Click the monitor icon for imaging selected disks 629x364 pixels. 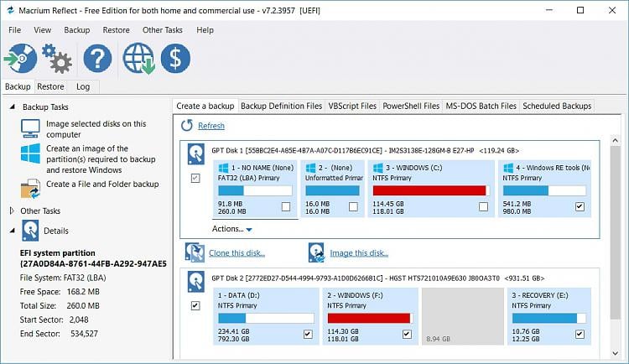(30, 129)
